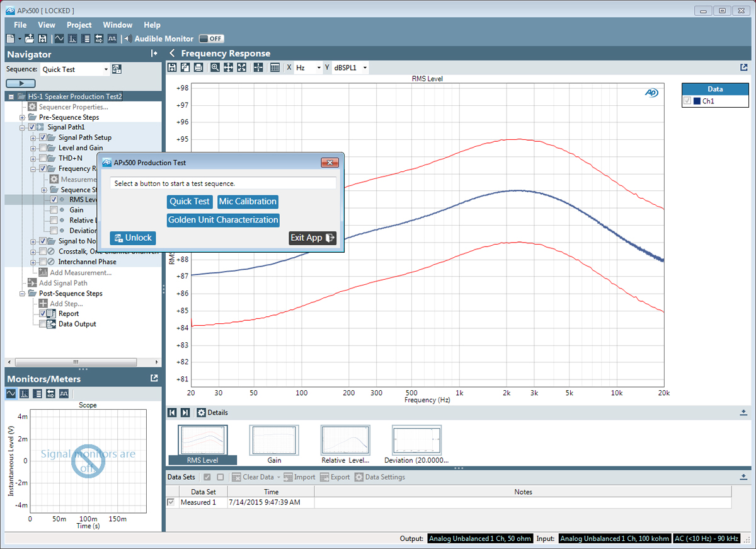Collapse the Signal Path1 tree node

tap(21, 127)
